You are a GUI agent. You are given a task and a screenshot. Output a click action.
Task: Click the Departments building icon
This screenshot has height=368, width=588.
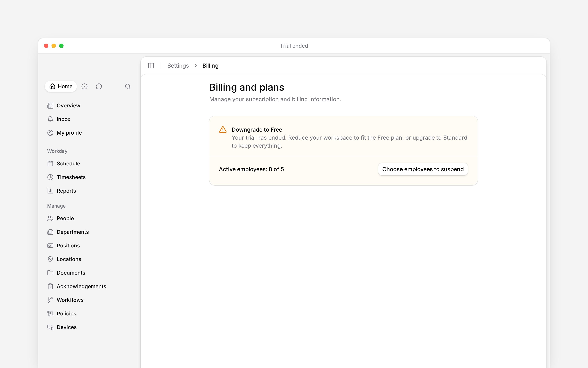click(50, 232)
